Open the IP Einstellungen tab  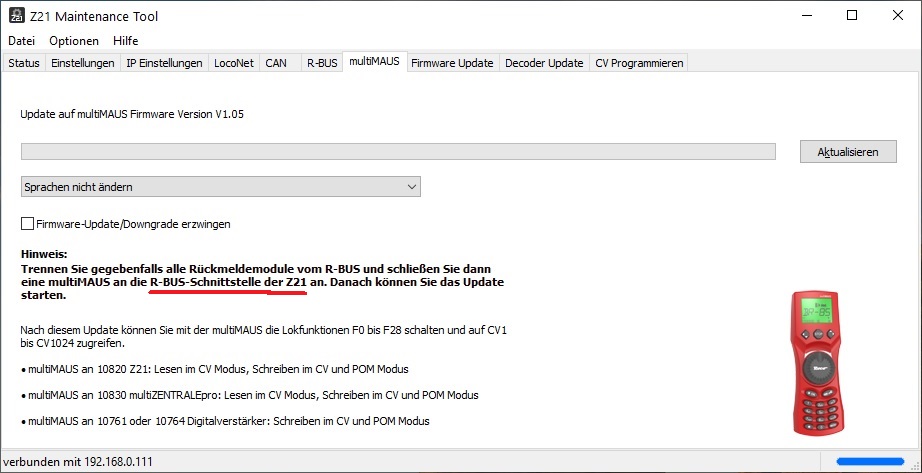(x=165, y=63)
